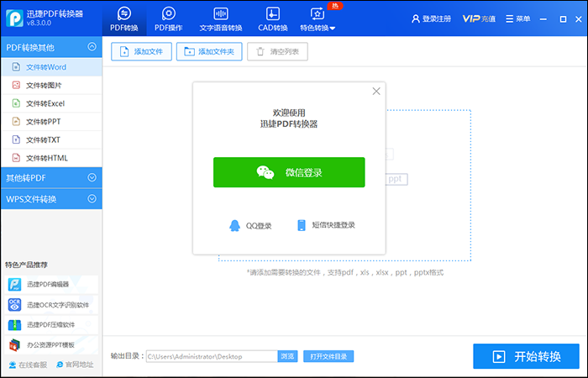Open 办公资源PPT模板 recommendation

click(51, 344)
